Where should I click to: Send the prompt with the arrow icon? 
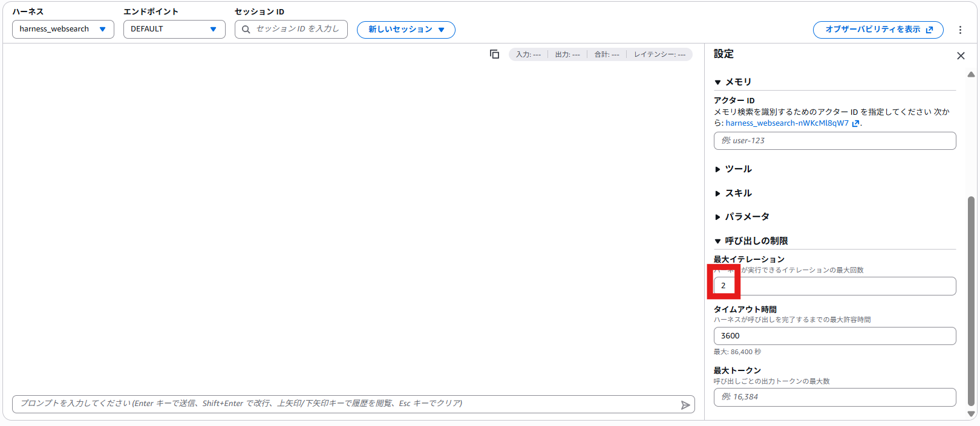685,405
